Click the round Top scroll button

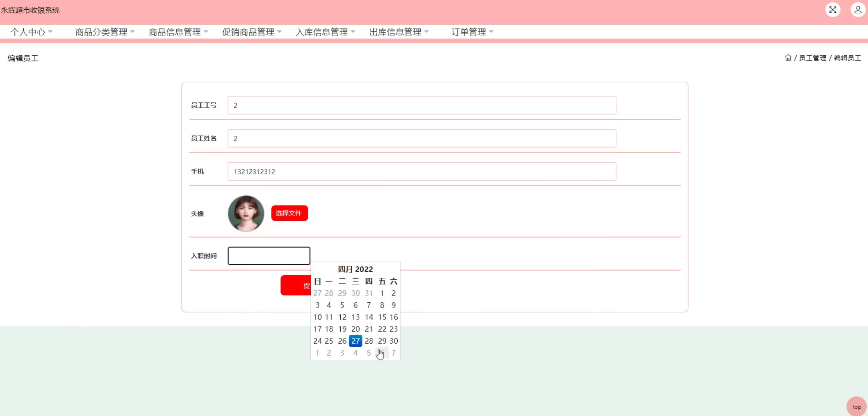(x=856, y=406)
